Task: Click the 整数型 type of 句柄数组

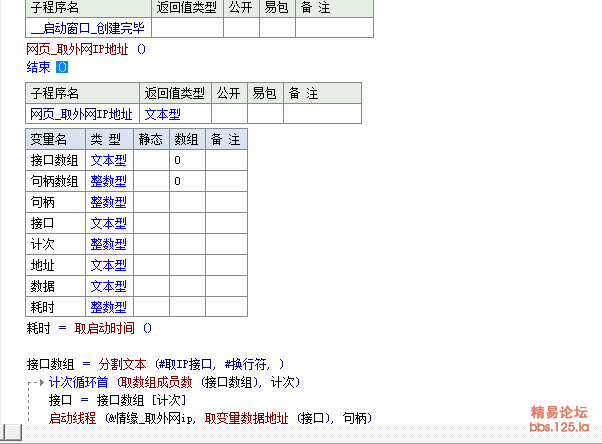Action: pyautogui.click(x=109, y=181)
